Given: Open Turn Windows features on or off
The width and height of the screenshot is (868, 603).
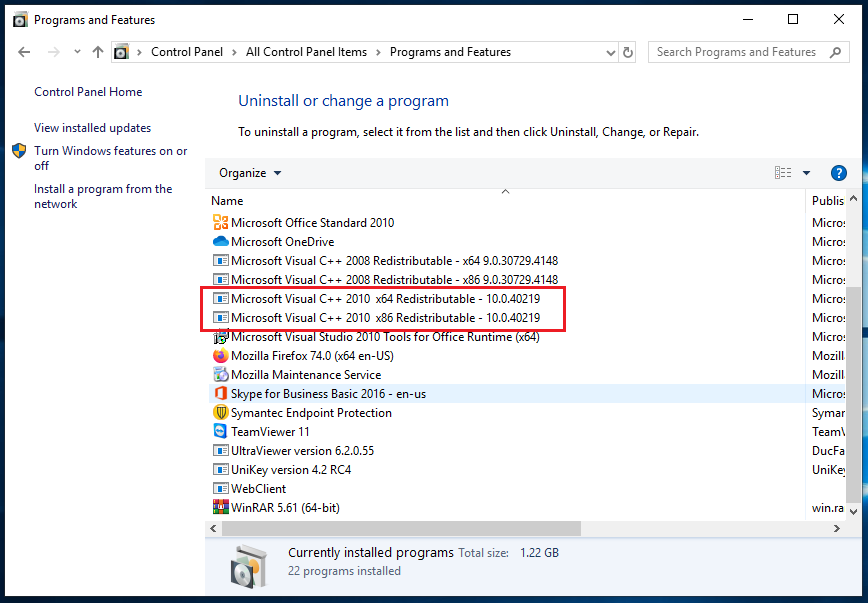Looking at the screenshot, I should [111, 158].
